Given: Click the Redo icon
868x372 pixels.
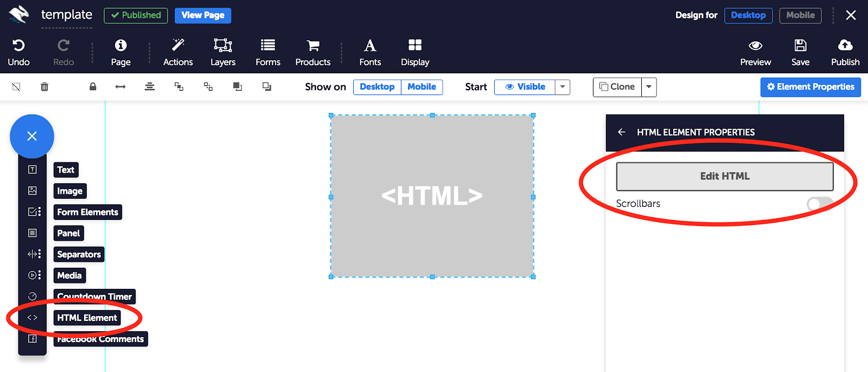Looking at the screenshot, I should 63,45.
